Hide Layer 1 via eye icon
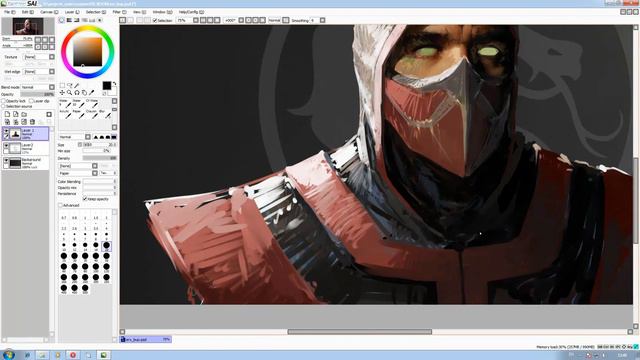 coord(6,131)
